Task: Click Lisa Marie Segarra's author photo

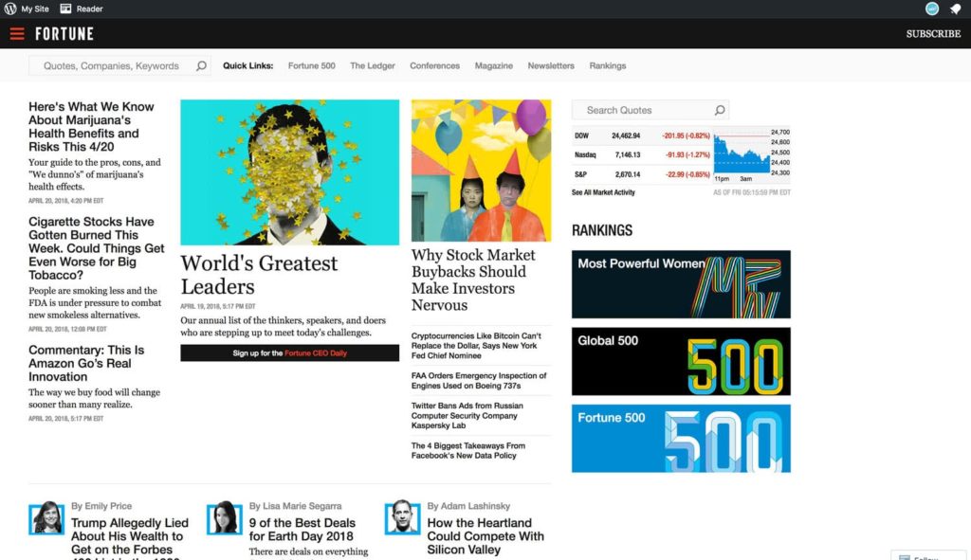Action: tap(224, 518)
